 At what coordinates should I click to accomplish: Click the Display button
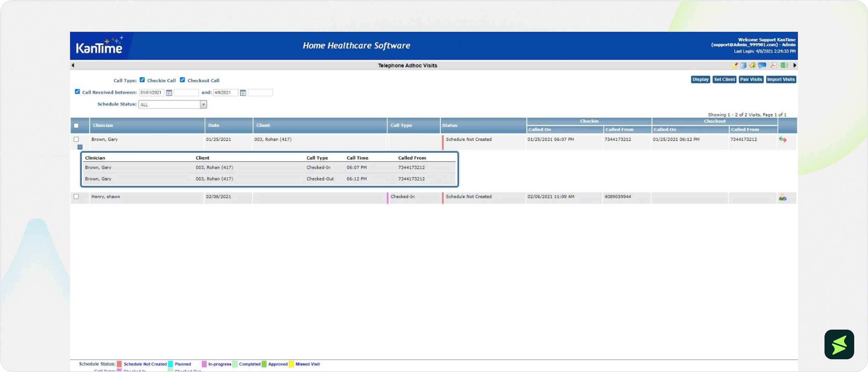pyautogui.click(x=700, y=79)
